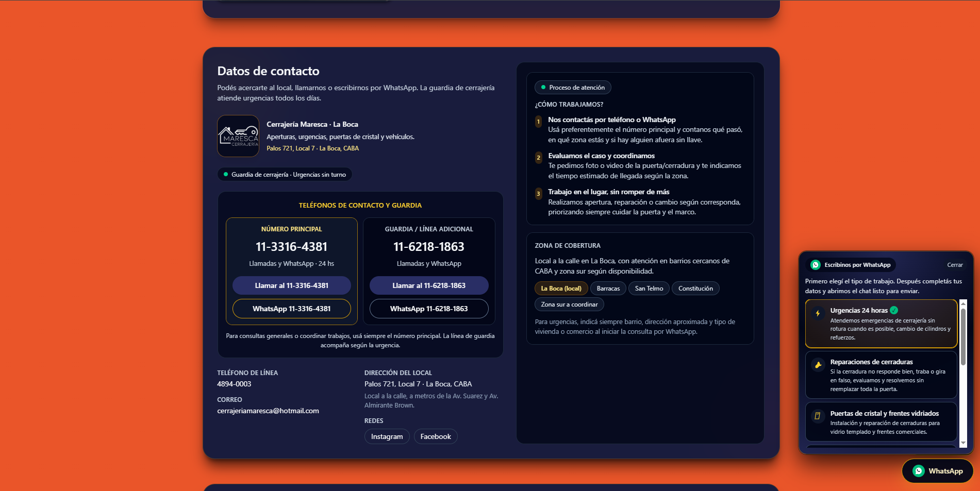Toggle the San Telmo zone chip

coord(649,288)
